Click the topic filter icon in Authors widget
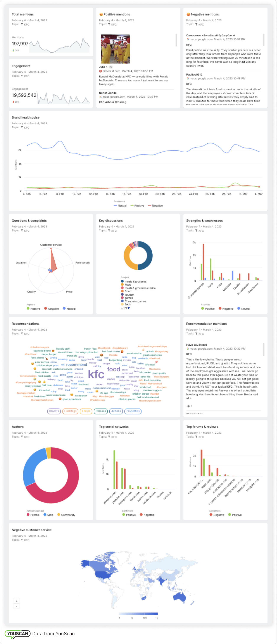 (x=22, y=437)
